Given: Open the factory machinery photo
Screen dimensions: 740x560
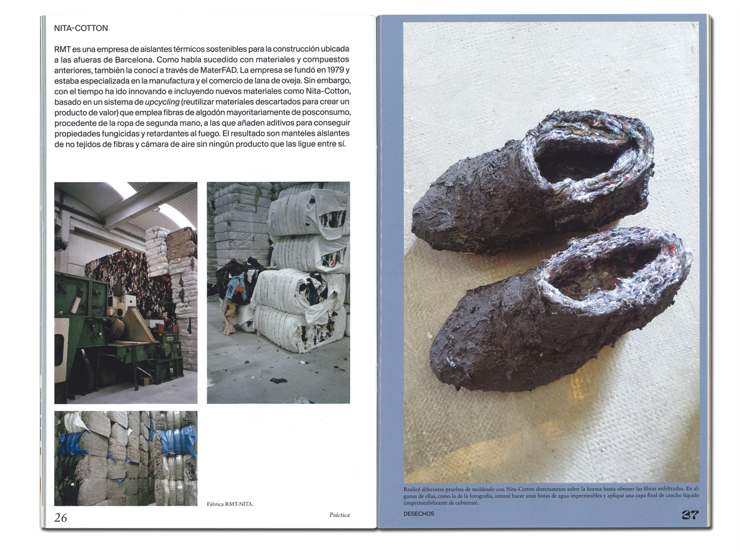Looking at the screenshot, I should [x=126, y=292].
